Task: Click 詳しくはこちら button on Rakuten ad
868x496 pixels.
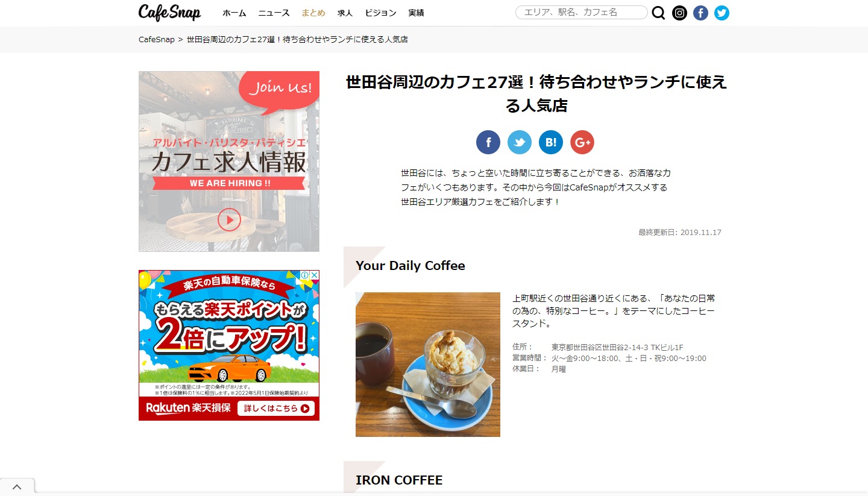Action: pyautogui.click(x=276, y=408)
